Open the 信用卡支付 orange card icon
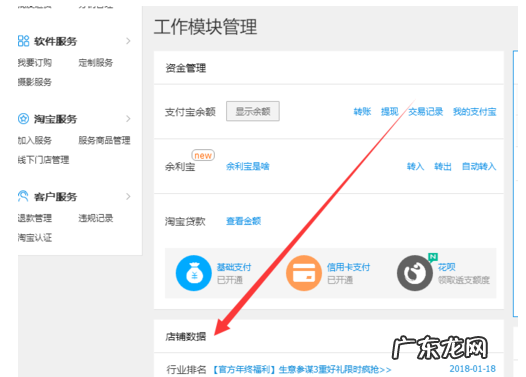The height and width of the screenshot is (377, 526). 304,273
